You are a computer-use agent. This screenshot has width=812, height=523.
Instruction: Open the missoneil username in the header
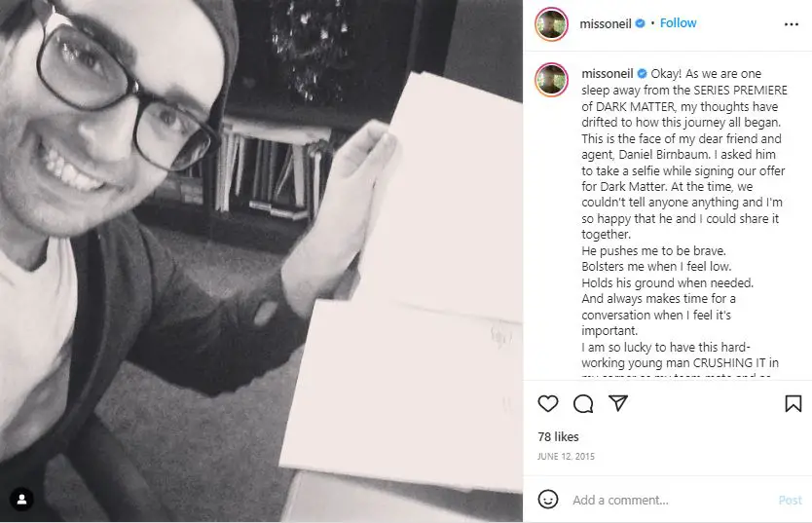(x=606, y=23)
